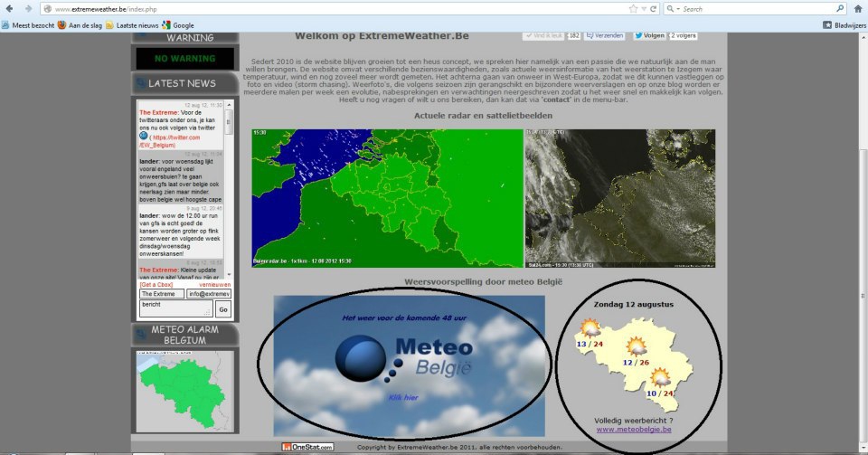This screenshot has height=455, width=868.
Task: Click the OneStat.com counter badge
Action: pos(307,447)
